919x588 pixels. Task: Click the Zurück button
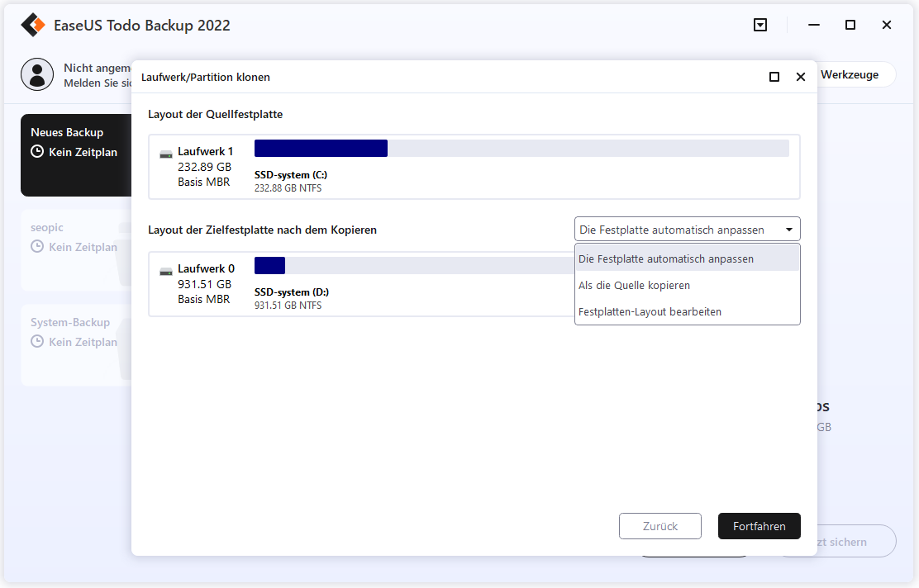pos(660,526)
